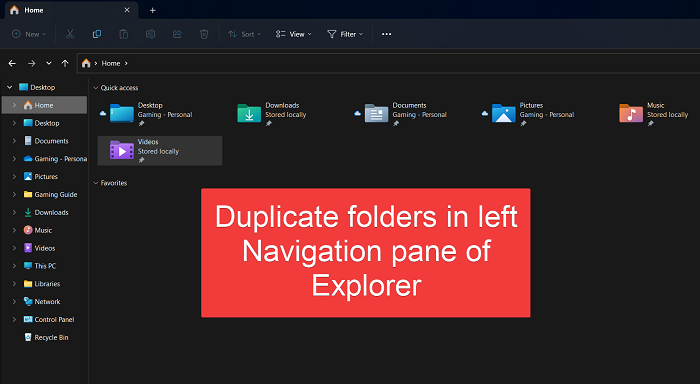Viewport: 700px width, 384px height.
Task: Open Documents folder in Quick access
Action: (x=414, y=114)
